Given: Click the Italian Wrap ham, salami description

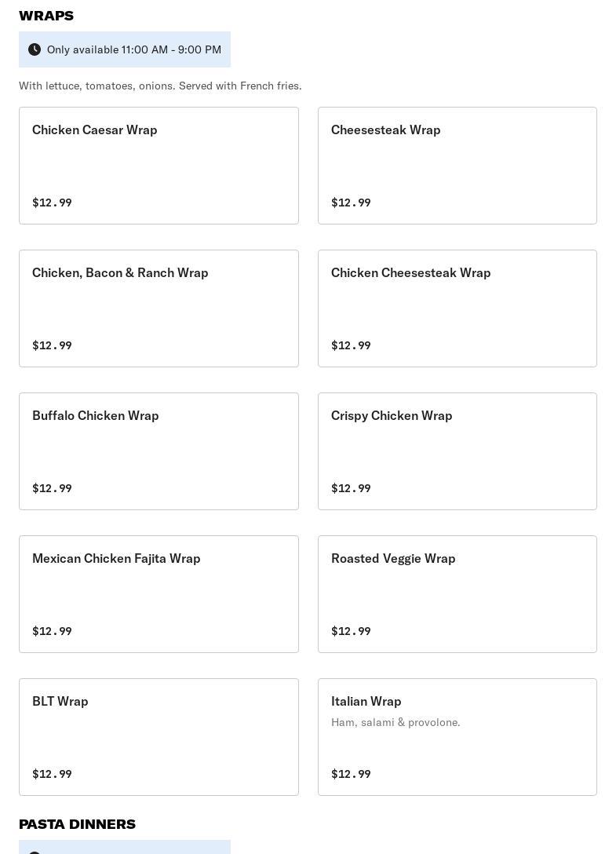Looking at the screenshot, I should click(395, 722).
